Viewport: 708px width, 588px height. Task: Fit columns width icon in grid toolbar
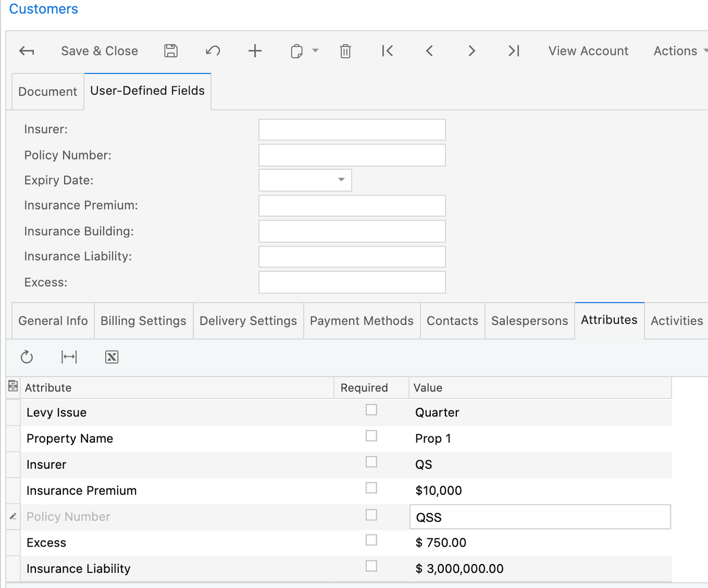69,357
